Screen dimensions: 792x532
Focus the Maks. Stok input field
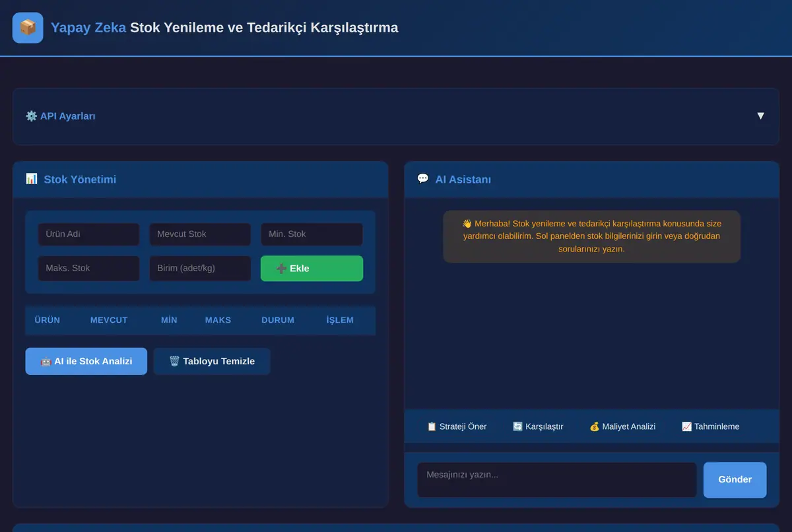[x=88, y=269]
